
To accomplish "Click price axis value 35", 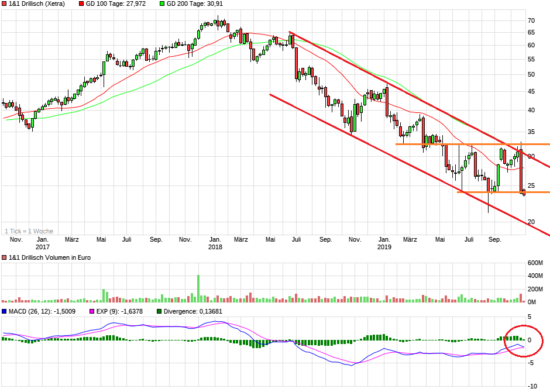I will point(531,132).
